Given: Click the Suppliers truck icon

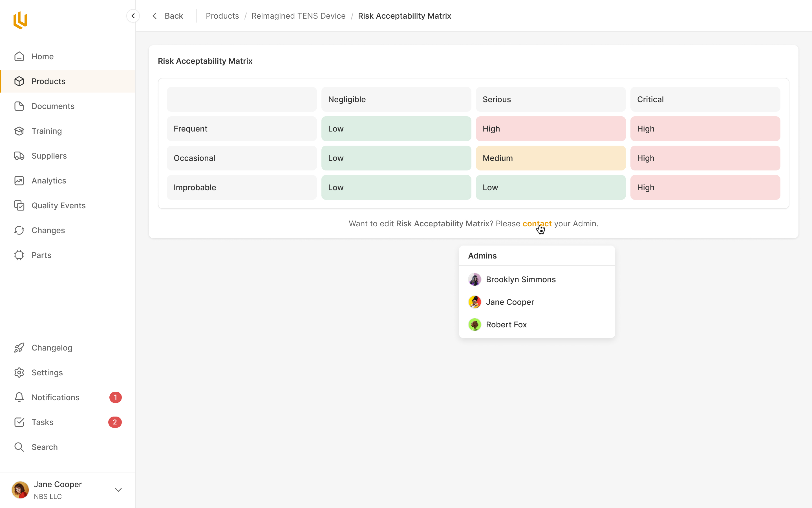Looking at the screenshot, I should point(19,156).
